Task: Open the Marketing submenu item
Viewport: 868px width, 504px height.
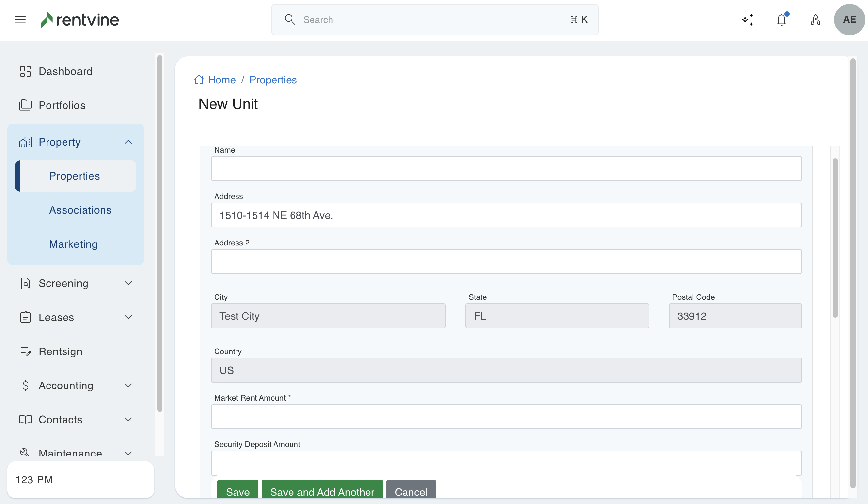Action: click(x=73, y=244)
